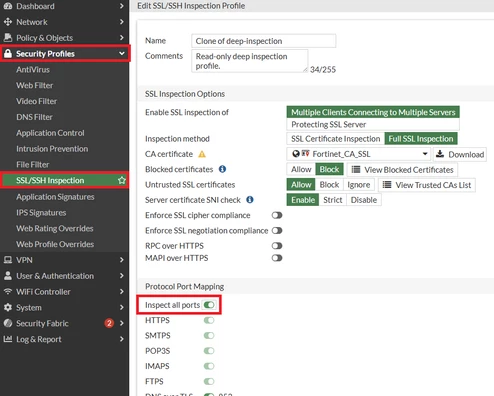This screenshot has height=396, width=494.
Task: Expand the Policy & Objects chevron
Action: click(122, 38)
